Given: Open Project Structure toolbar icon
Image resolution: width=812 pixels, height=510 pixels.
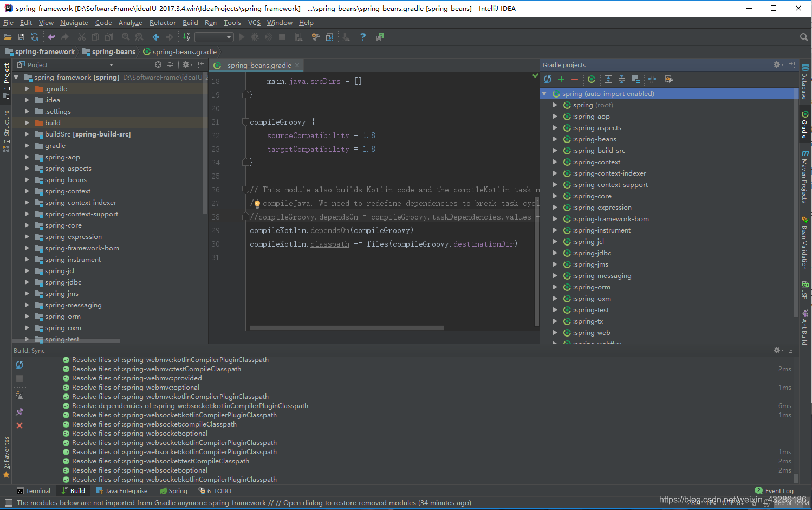Looking at the screenshot, I should pyautogui.click(x=329, y=37).
